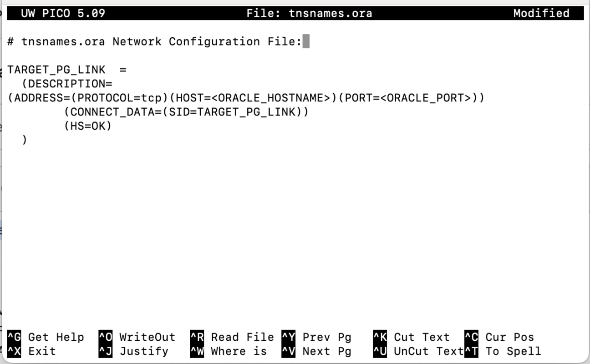Screen dimensions: 590x364
Task: Click the ^K Cut Text command
Action: [x=412, y=337]
